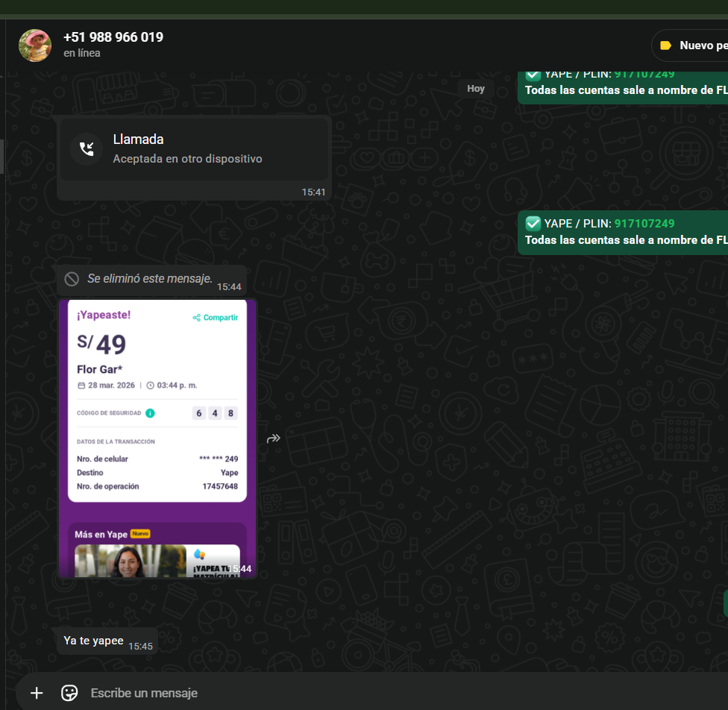Click the forward arrow beside the receipt
This screenshot has height=710, width=728.
274,439
